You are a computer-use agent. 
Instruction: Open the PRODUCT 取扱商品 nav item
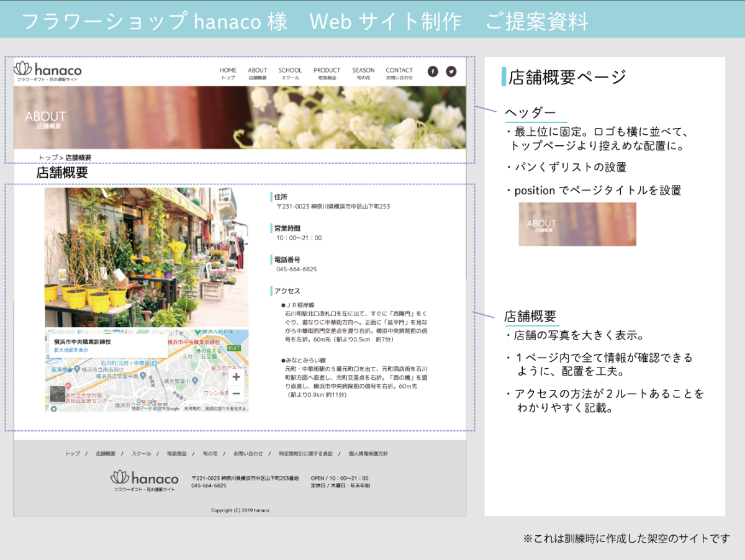327,73
